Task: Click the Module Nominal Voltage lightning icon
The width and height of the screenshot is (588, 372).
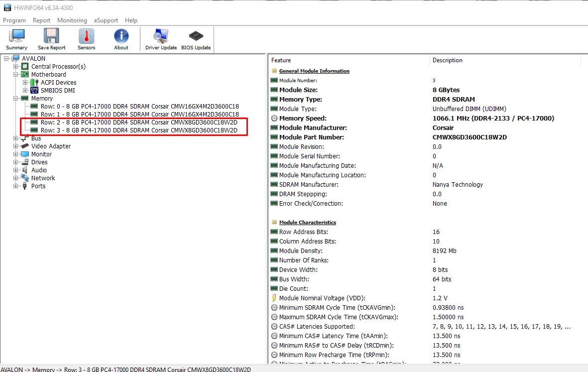Action: coord(274,298)
